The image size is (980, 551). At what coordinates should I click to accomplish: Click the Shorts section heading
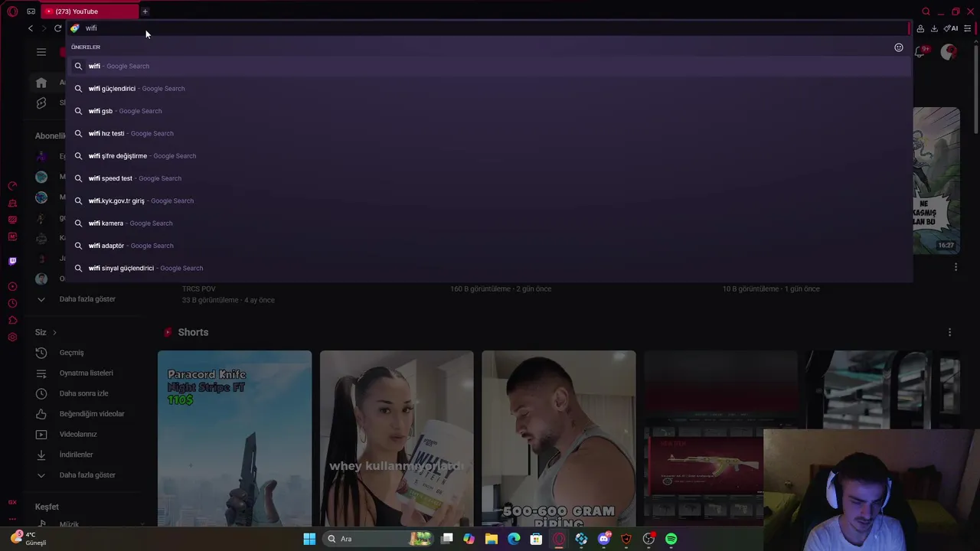[x=193, y=332]
